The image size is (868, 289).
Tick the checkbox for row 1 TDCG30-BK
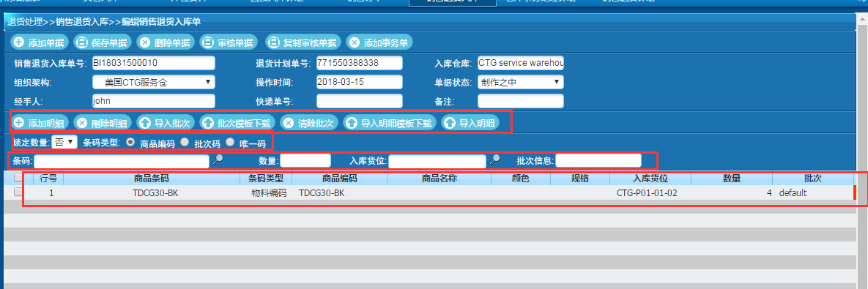[18, 192]
